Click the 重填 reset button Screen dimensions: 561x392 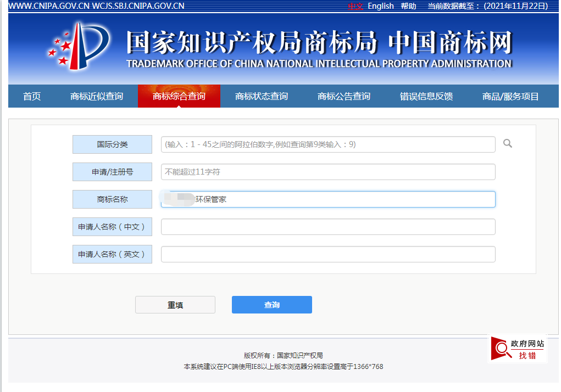point(175,305)
